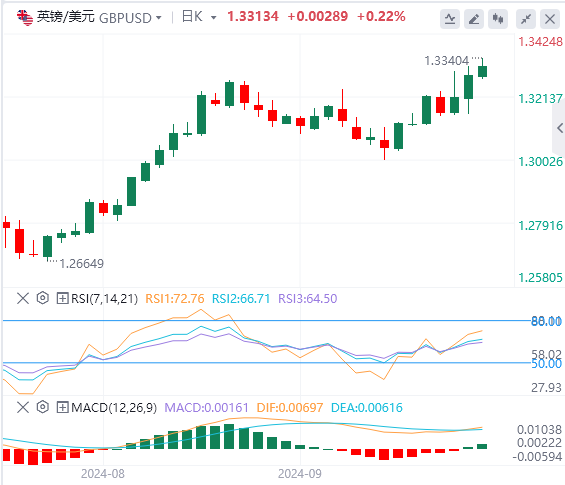Toggle the RSI panel expand box
This screenshot has height=485, width=565.
pos(62,298)
